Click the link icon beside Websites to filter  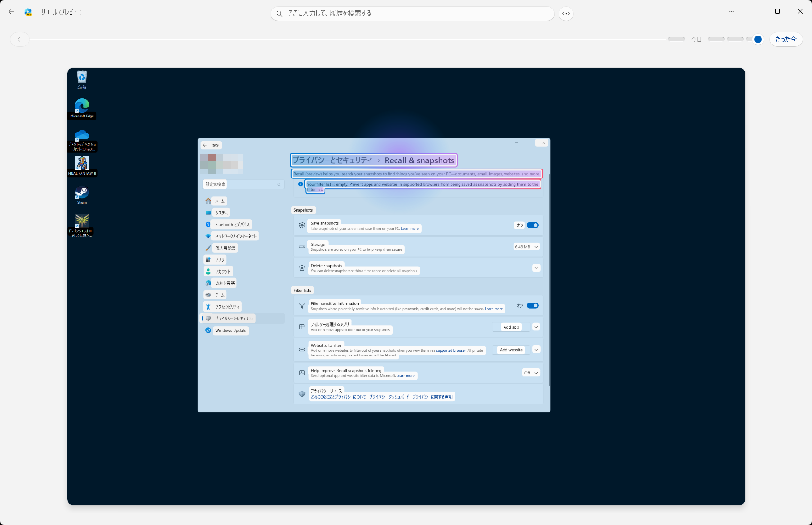(302, 349)
